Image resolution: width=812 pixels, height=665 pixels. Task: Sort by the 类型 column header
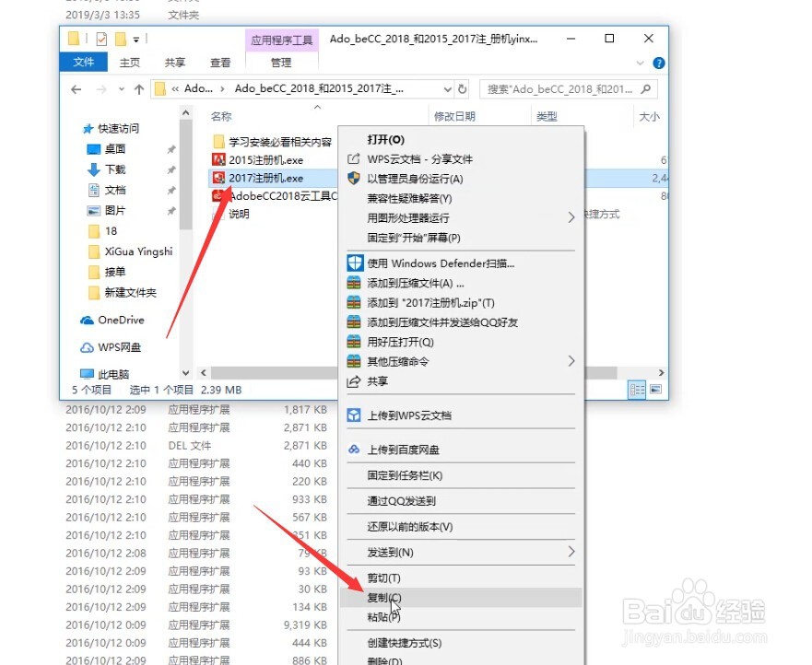547,116
